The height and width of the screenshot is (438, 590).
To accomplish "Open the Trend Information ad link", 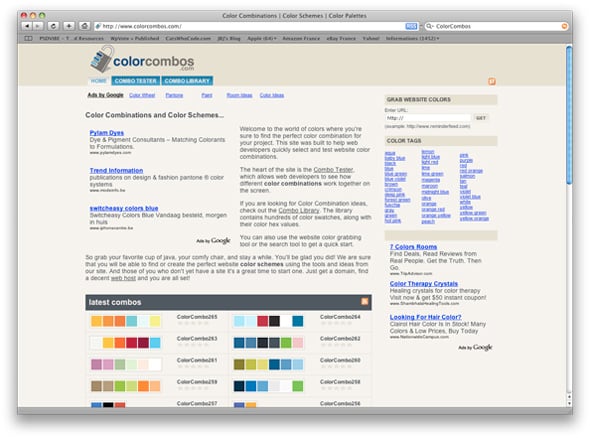I will click(x=116, y=170).
